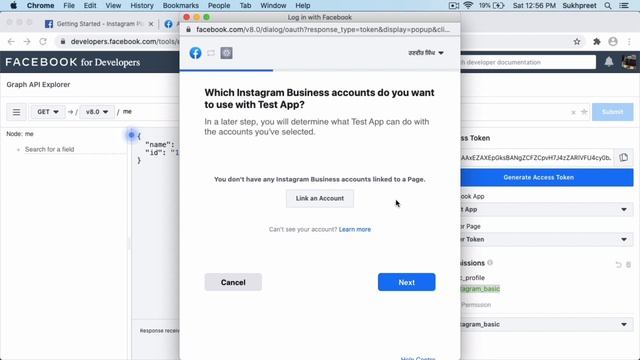The image size is (640, 360).
Task: Click Link an Account button
Action: tap(320, 198)
